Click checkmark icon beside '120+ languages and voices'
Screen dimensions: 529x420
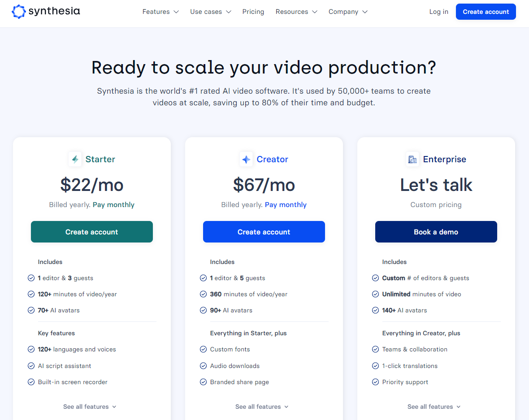pyautogui.click(x=31, y=349)
